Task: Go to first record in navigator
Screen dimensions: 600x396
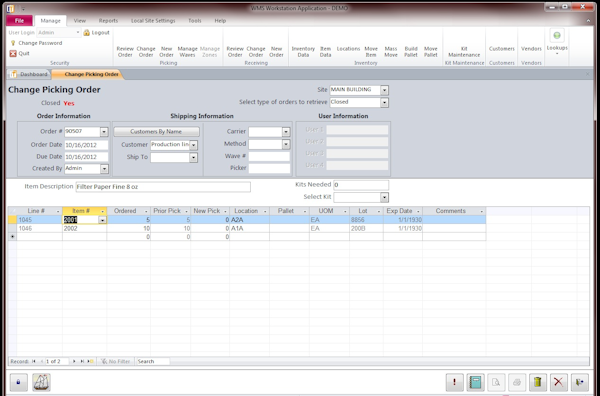Action: (x=34, y=361)
